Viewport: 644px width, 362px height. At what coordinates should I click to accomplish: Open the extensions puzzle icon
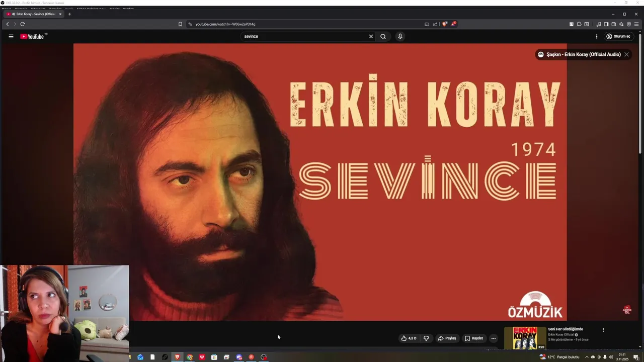point(579,24)
